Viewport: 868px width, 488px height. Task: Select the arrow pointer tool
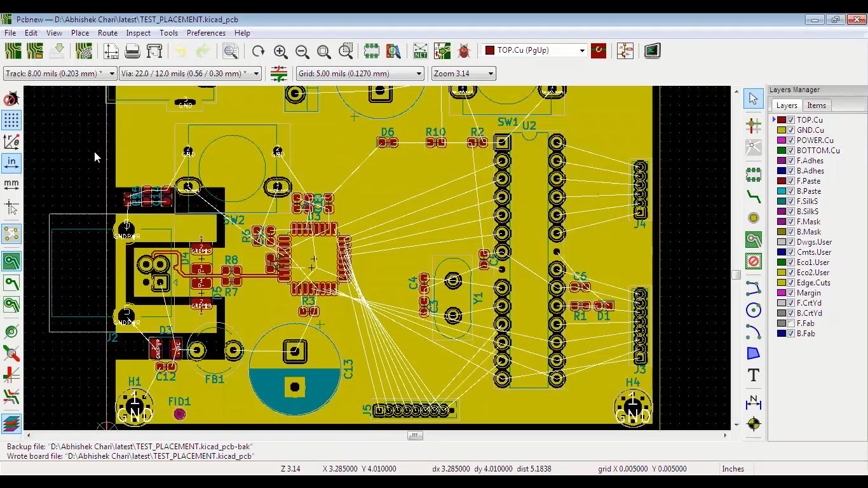tap(753, 98)
